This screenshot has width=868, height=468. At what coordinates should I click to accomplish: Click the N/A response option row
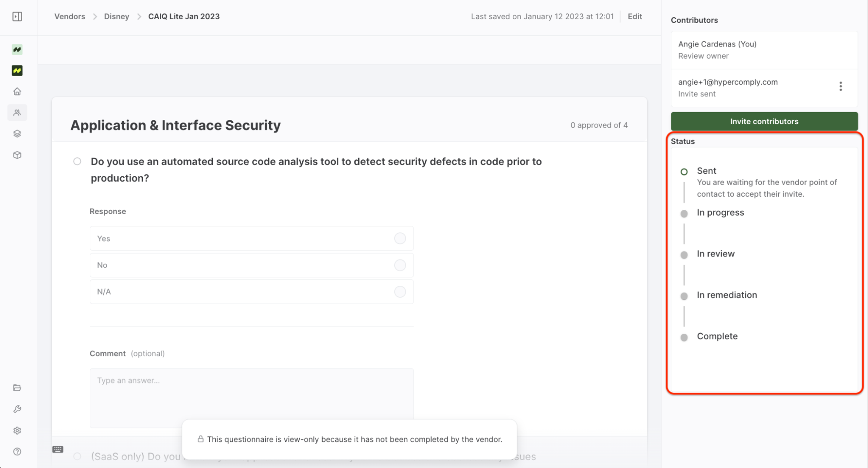pyautogui.click(x=251, y=292)
